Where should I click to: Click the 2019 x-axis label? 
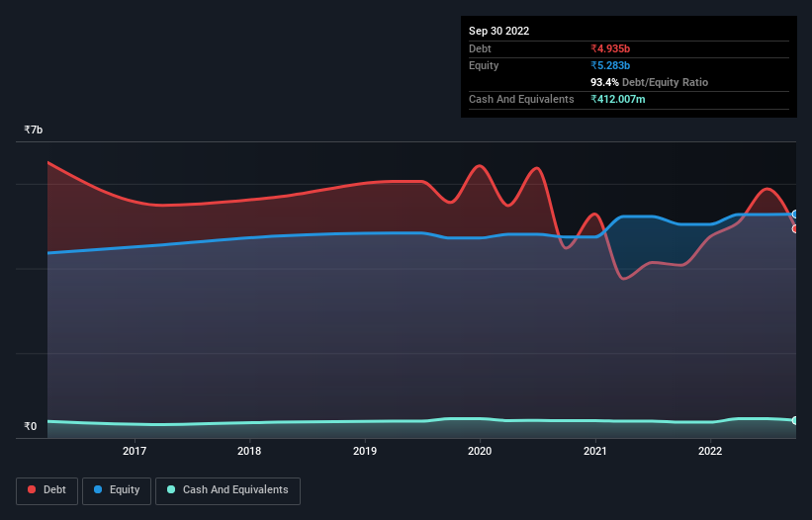click(x=365, y=451)
